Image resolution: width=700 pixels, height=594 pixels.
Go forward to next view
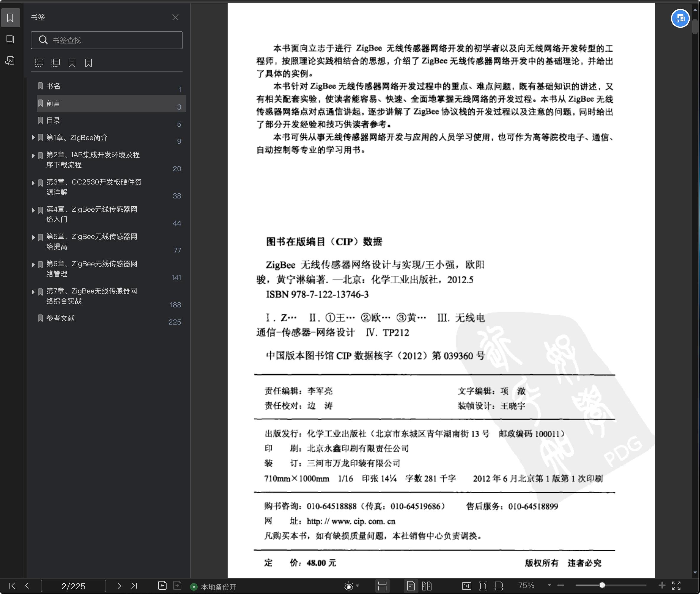point(177,586)
